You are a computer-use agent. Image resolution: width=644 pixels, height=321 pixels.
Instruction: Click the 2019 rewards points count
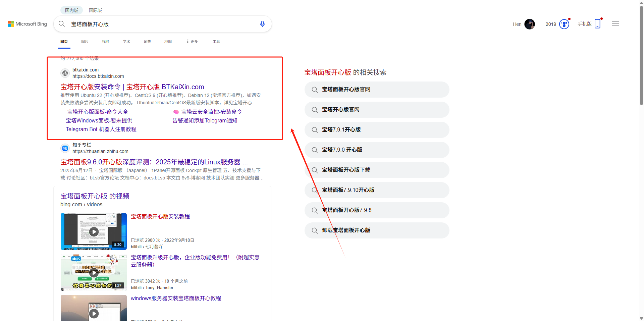click(x=551, y=24)
